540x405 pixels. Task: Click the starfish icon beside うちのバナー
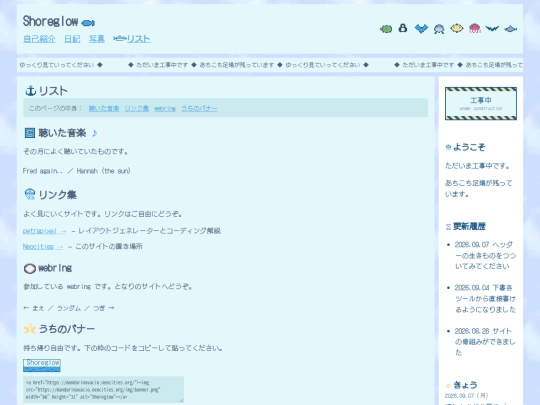[30, 329]
